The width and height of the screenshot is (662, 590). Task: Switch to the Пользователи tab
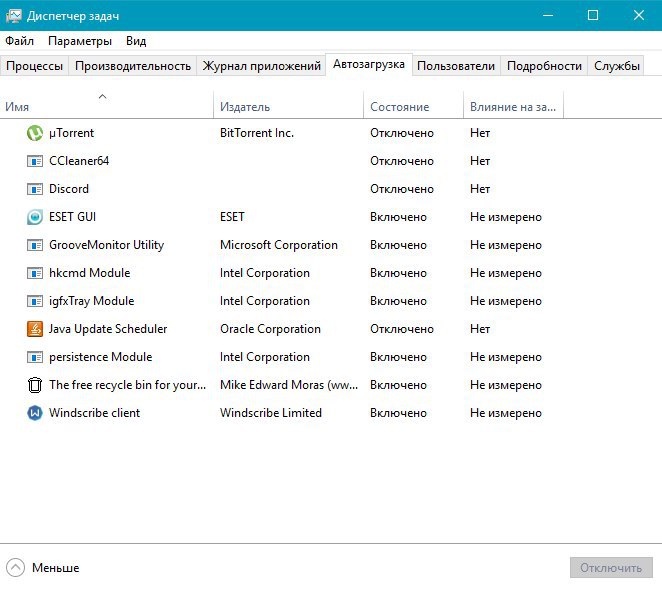point(456,66)
